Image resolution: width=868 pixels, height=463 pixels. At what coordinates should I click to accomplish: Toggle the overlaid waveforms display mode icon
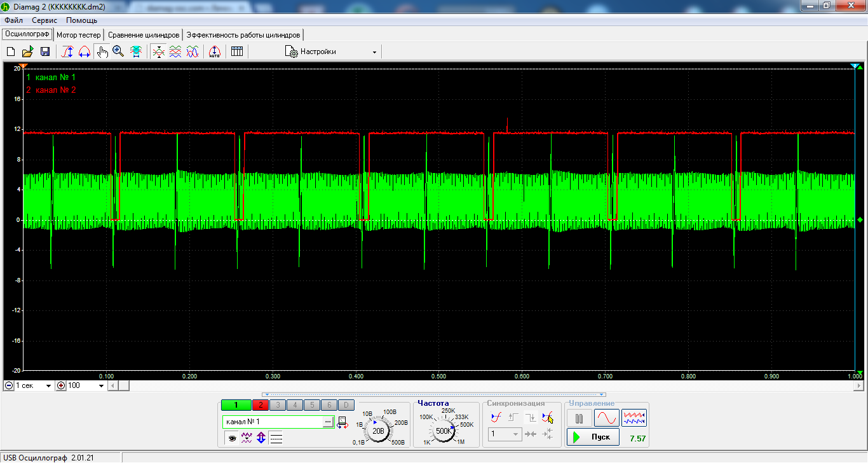tap(159, 52)
